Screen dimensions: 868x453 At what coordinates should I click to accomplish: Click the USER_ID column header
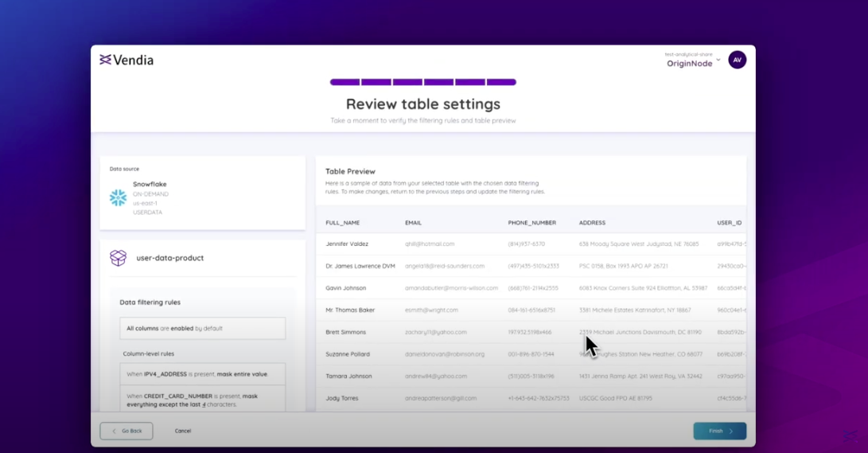coord(729,223)
